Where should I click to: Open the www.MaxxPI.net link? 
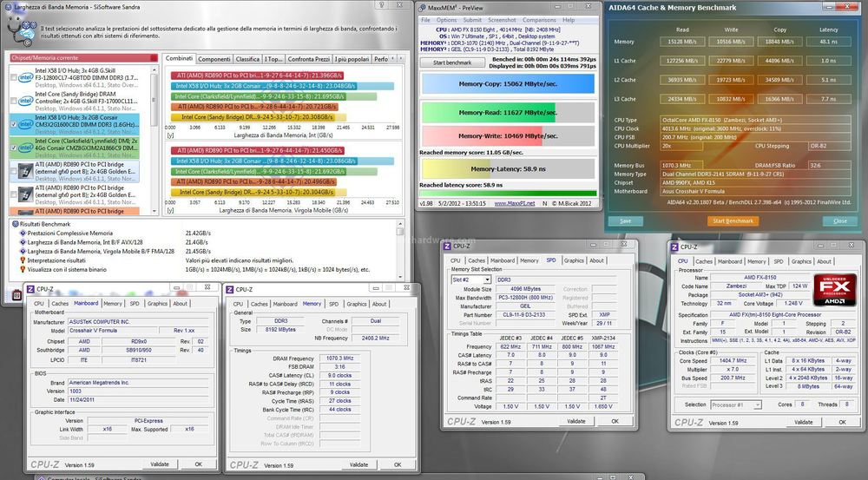(x=514, y=203)
